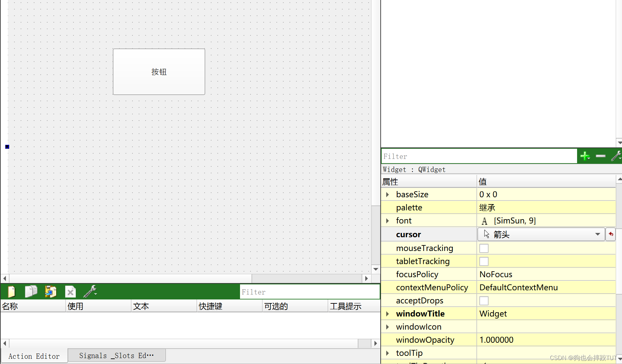The height and width of the screenshot is (364, 622).
Task: Click 值 value column header
Action: 546,181
